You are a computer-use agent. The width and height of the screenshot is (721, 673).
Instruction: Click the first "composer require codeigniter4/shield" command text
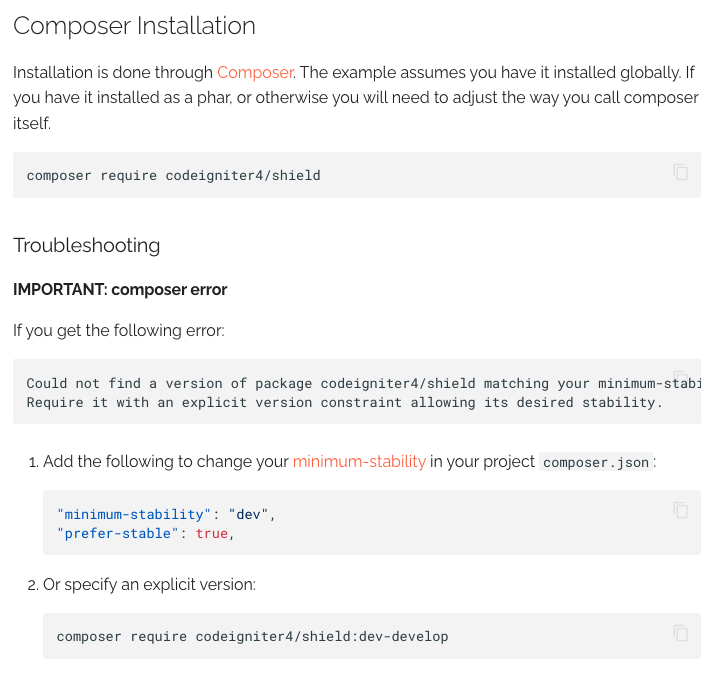click(173, 175)
